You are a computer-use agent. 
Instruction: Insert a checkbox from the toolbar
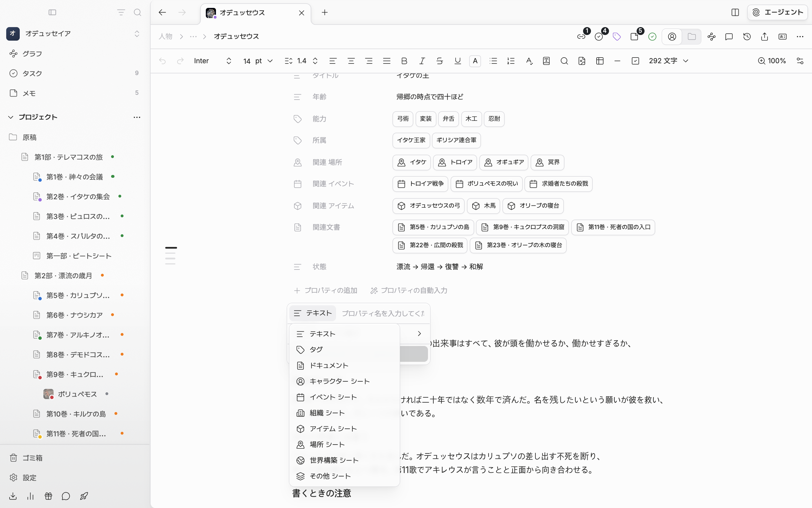[x=635, y=61]
